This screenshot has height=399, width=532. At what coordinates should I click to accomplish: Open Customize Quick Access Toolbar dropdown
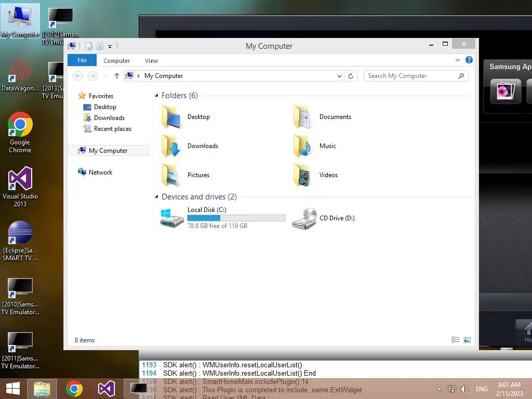(x=110, y=46)
